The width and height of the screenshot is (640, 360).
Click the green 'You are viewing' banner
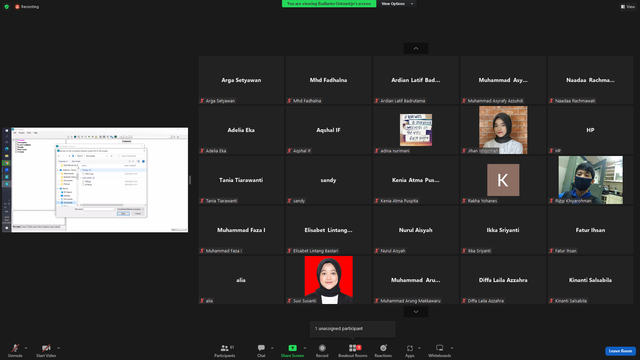[329, 4]
